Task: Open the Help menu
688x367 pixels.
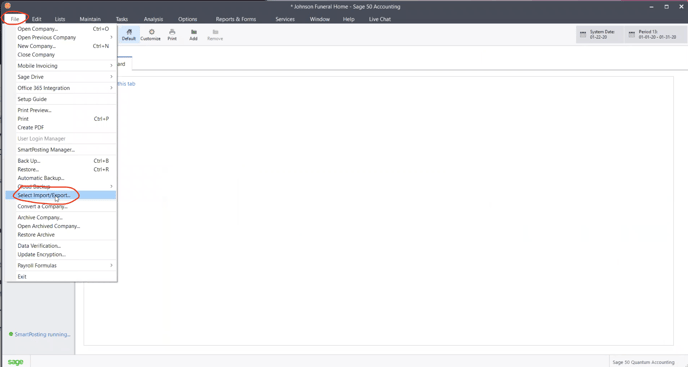Action: point(349,19)
